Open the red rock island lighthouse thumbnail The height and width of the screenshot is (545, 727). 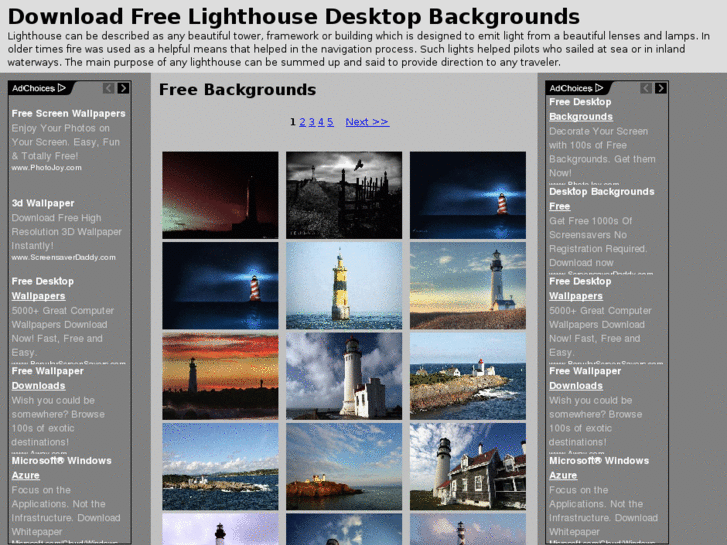pyautogui.click(x=344, y=466)
